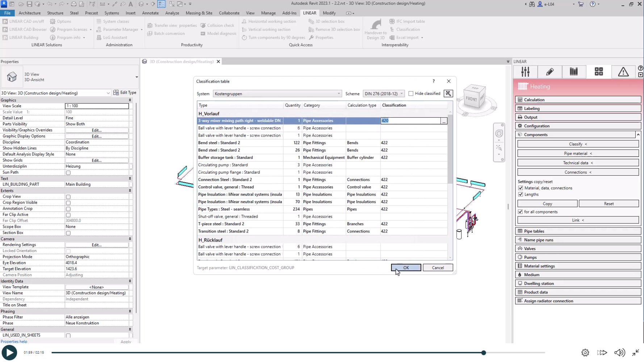Uncheck Material, data, connections checkbox

click(520, 188)
